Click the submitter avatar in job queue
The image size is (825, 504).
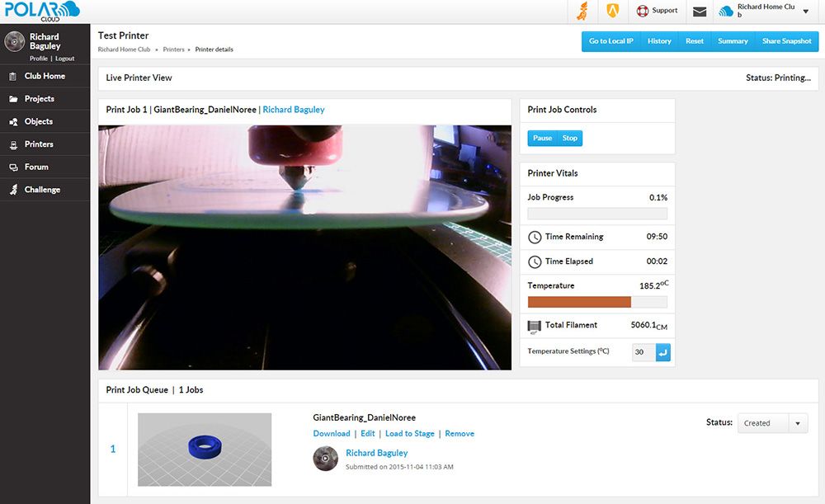coord(326,459)
